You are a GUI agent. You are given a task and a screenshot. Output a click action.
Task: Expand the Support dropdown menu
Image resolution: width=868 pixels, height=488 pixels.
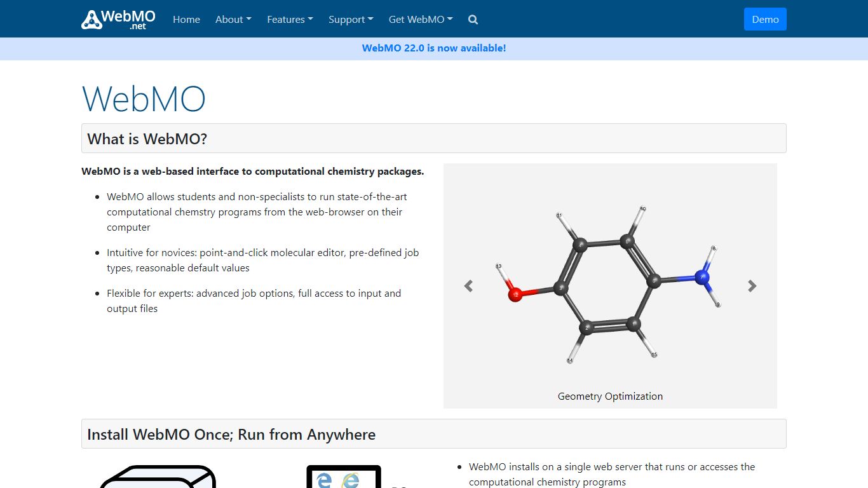tap(351, 20)
